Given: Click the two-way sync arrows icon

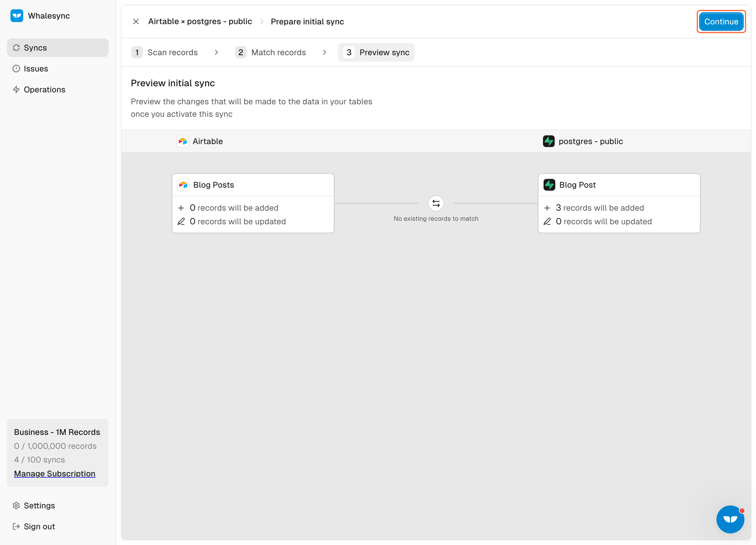Looking at the screenshot, I should pos(436,203).
